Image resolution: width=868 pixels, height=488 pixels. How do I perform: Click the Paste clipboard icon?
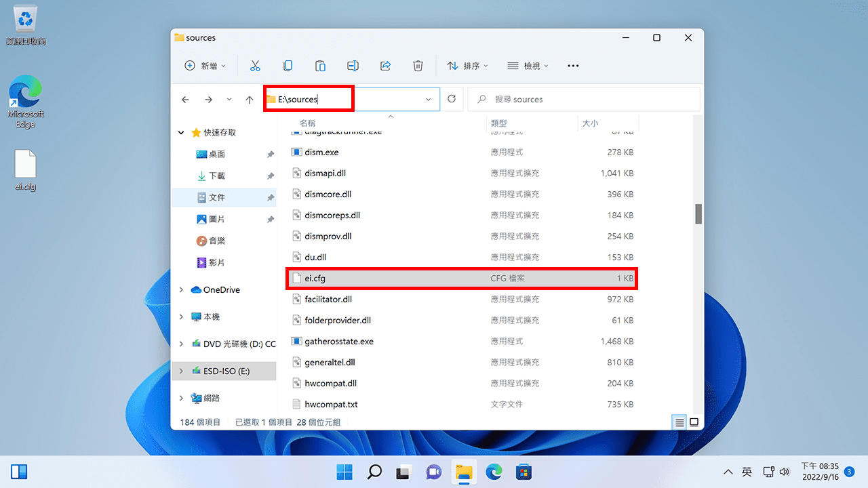tap(320, 66)
